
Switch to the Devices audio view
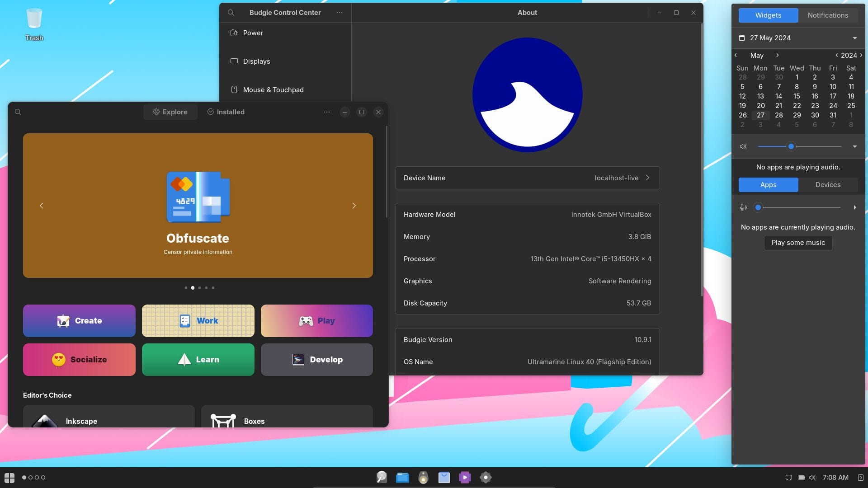(828, 184)
